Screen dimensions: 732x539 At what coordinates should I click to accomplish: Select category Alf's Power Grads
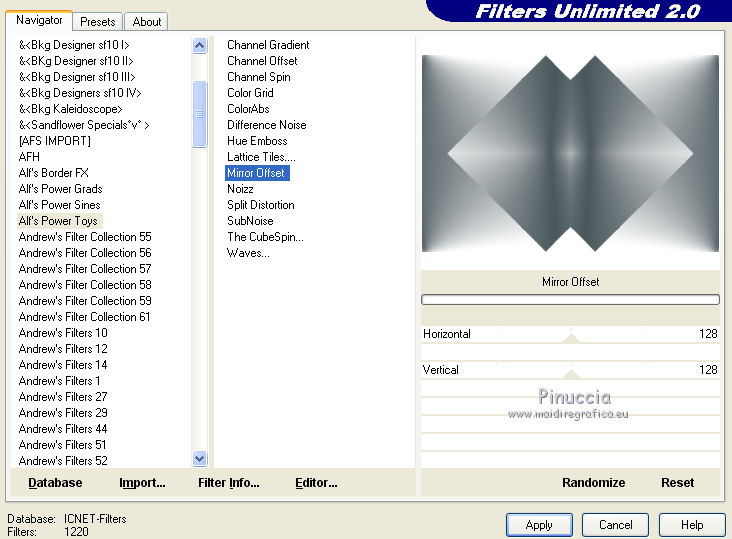[60, 189]
